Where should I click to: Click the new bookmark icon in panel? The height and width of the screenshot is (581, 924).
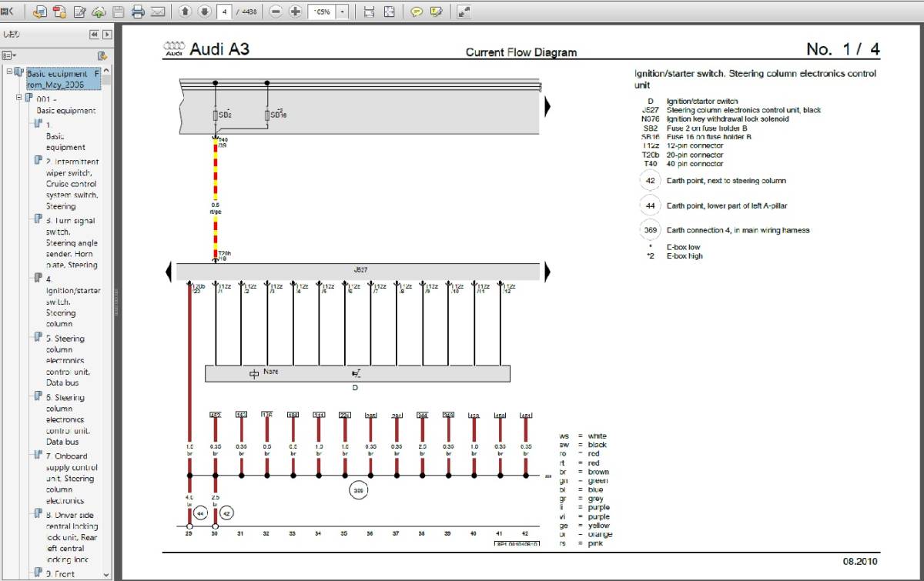[x=102, y=55]
